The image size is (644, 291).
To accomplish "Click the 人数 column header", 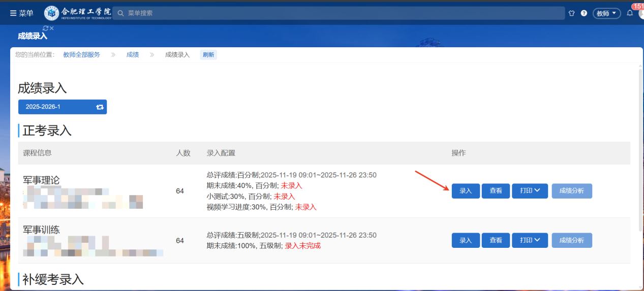I will [x=183, y=153].
